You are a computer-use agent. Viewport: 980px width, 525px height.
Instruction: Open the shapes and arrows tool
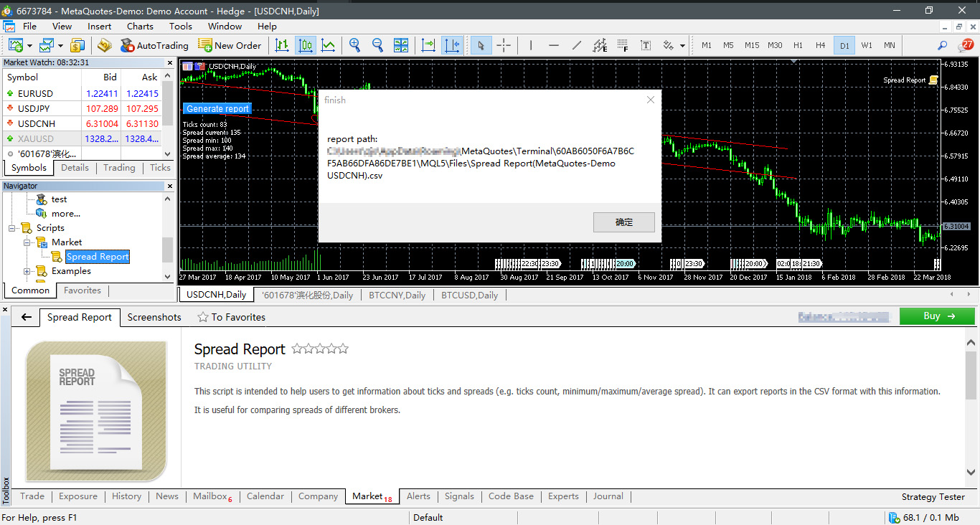coord(669,45)
